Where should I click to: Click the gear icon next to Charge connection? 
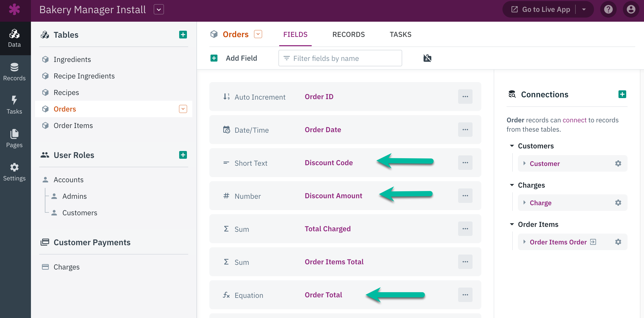click(618, 203)
